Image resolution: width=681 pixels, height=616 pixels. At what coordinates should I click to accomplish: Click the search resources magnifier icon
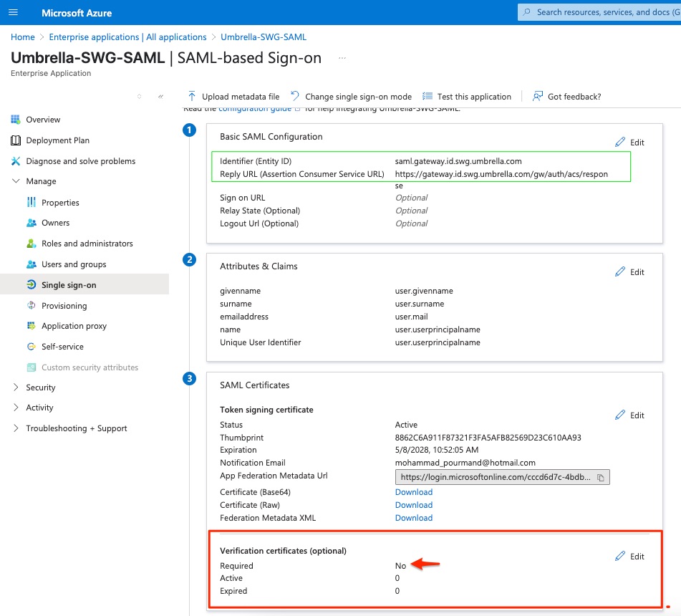[527, 12]
